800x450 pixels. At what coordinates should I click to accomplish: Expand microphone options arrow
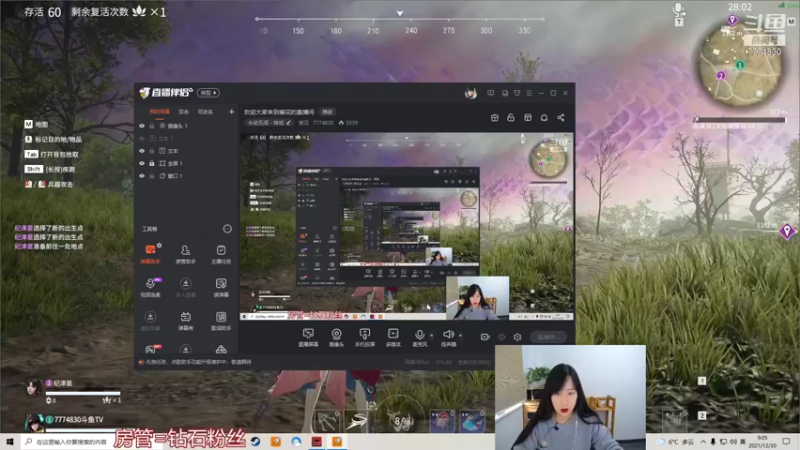click(432, 335)
